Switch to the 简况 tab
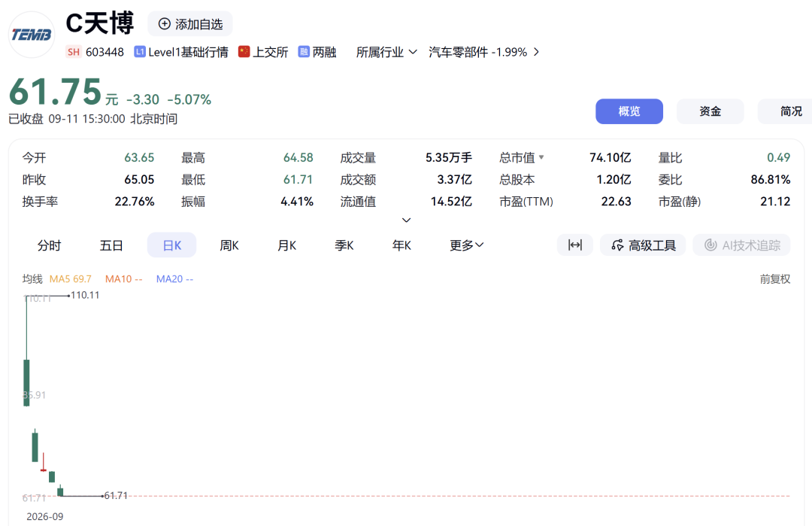 tap(786, 111)
